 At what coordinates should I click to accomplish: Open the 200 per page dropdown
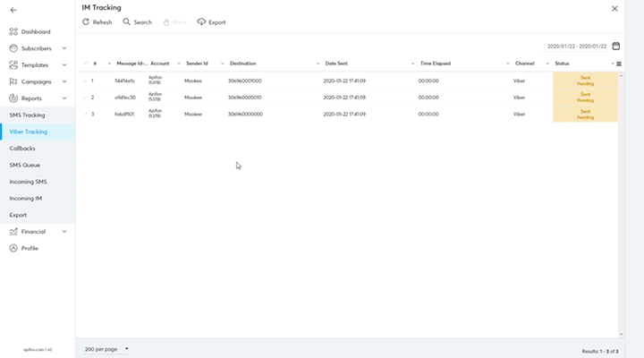click(x=106, y=348)
